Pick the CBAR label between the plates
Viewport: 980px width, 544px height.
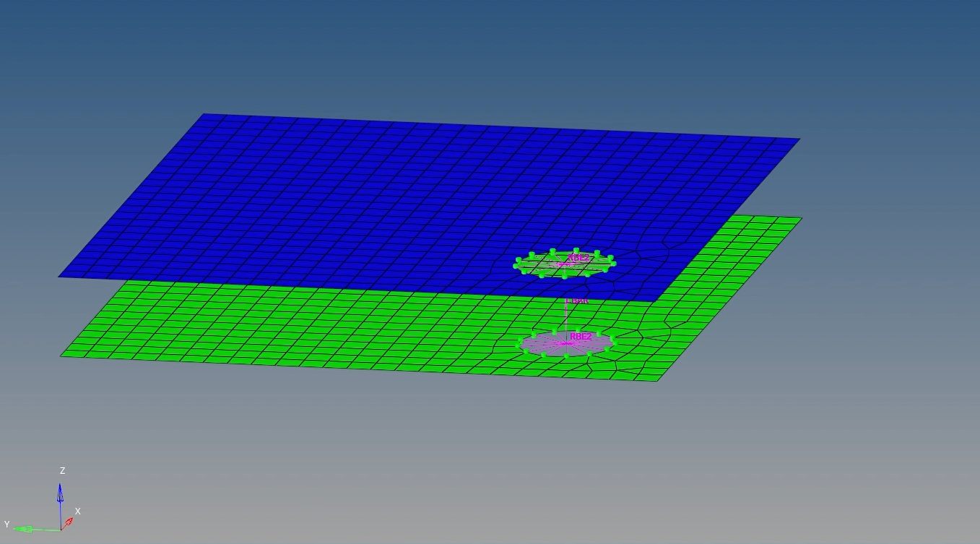tap(577, 301)
